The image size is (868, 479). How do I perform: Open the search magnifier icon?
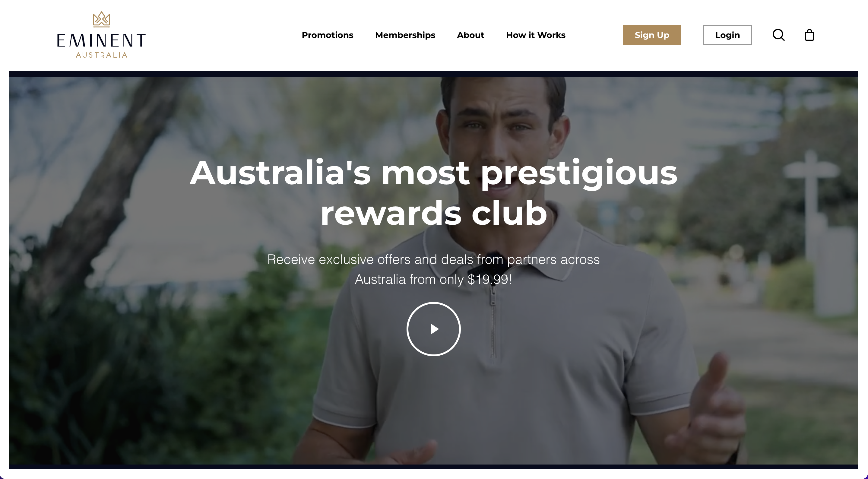pyautogui.click(x=778, y=35)
